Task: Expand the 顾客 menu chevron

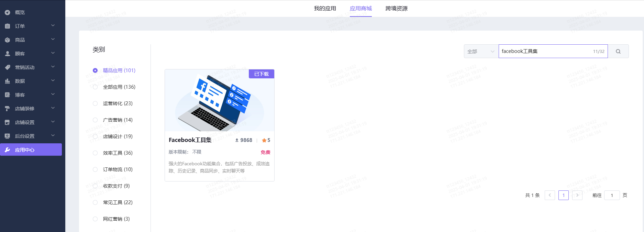Action: 53,53
